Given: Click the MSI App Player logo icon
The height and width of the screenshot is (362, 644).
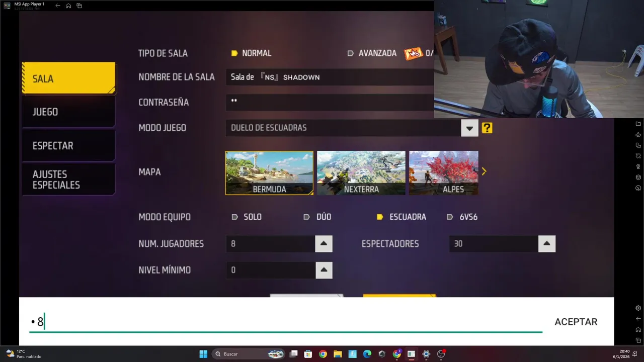Looking at the screenshot, I should coord(7,6).
